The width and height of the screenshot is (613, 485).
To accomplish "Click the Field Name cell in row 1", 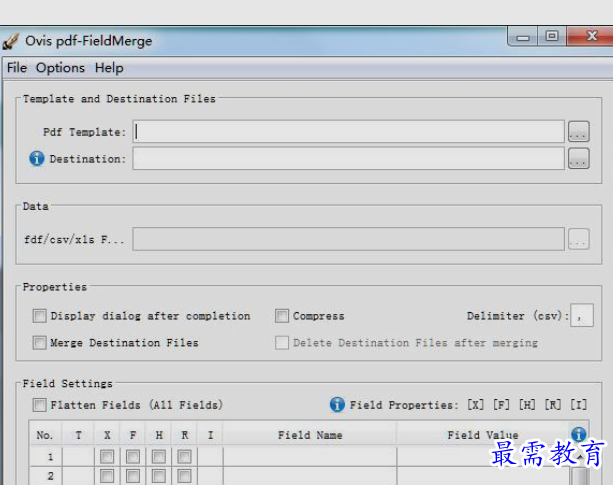I will click(x=310, y=456).
